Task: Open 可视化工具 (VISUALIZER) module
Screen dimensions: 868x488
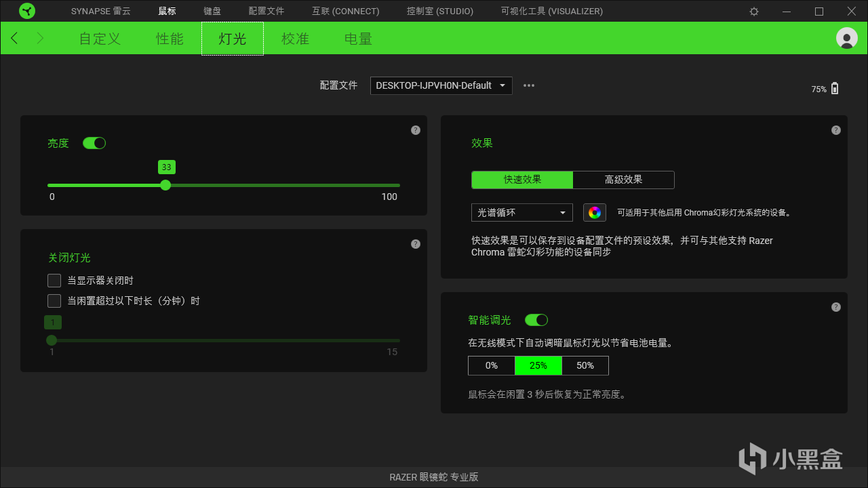Action: 552,12
